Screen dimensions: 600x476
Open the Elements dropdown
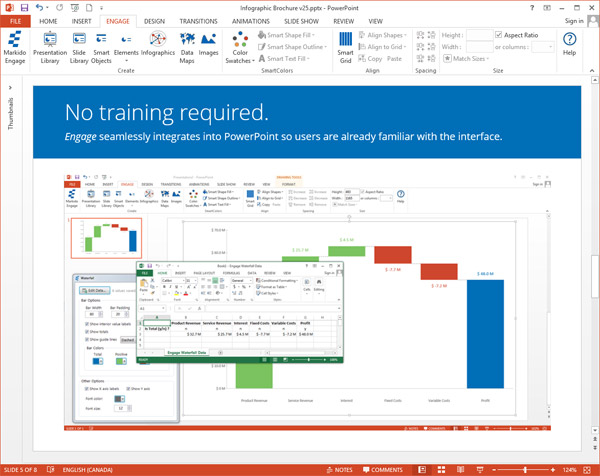click(126, 48)
